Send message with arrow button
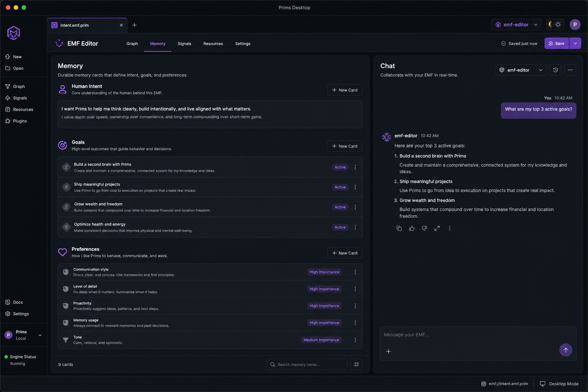Screen dimensions: 588x392 pyautogui.click(x=566, y=350)
